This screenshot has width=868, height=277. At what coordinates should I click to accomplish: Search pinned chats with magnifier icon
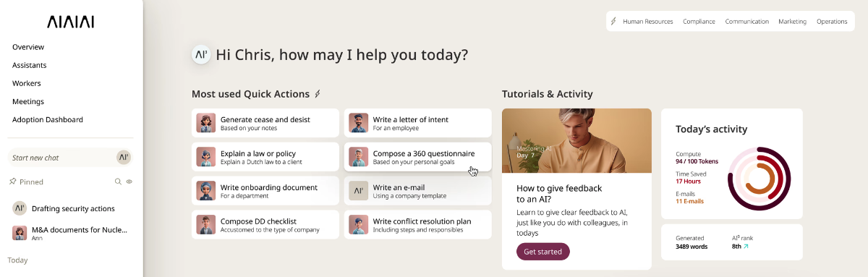[x=118, y=182]
